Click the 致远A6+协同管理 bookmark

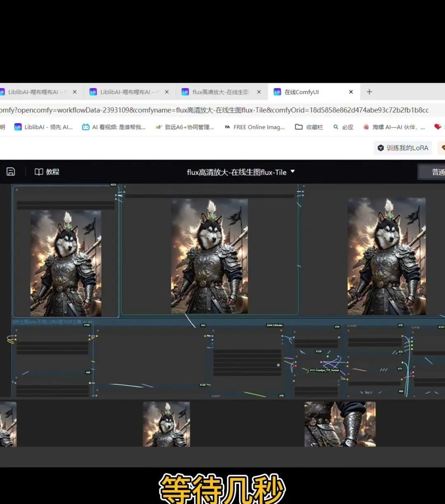(185, 127)
